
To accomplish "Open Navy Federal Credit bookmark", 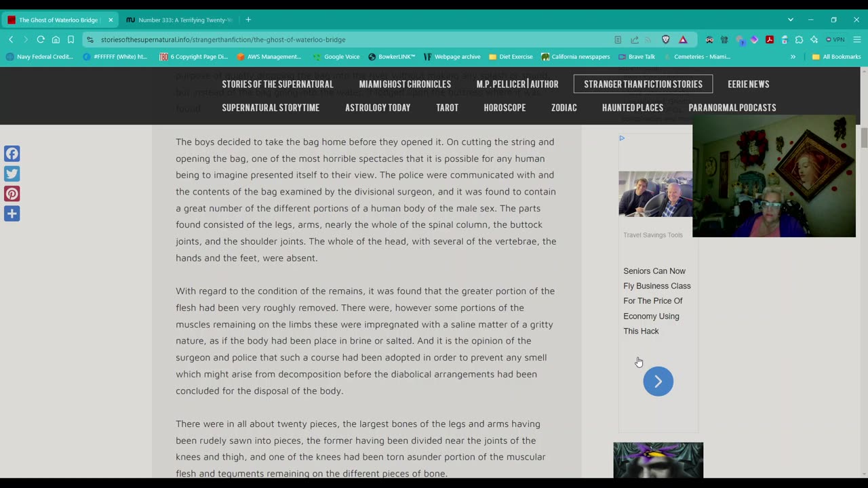I will click(39, 57).
